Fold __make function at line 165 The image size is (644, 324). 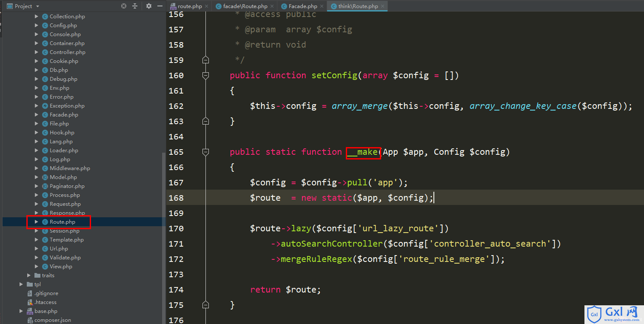click(x=206, y=152)
